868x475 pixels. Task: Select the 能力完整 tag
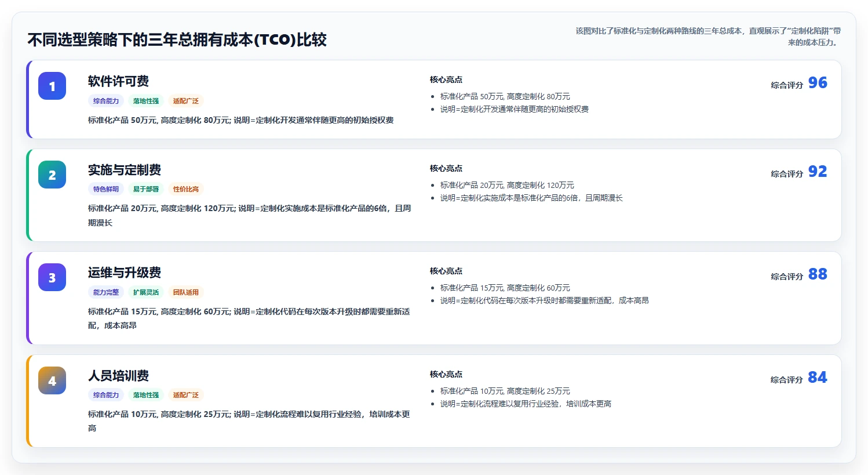106,292
